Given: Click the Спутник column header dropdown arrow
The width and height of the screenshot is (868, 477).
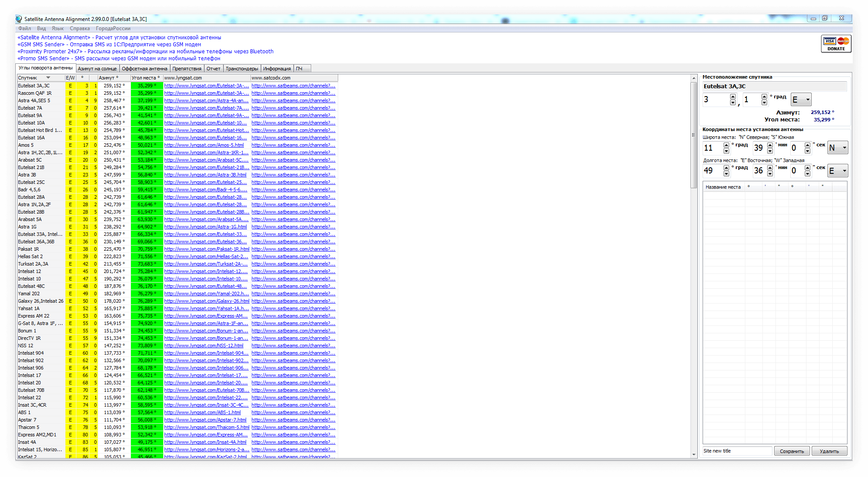Looking at the screenshot, I should pyautogui.click(x=48, y=78).
